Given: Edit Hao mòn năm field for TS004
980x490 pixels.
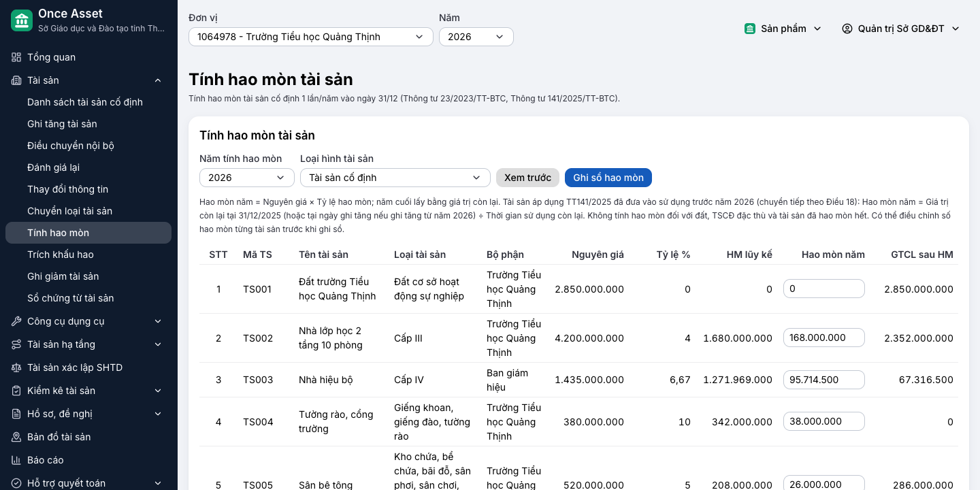Looking at the screenshot, I should [x=824, y=421].
